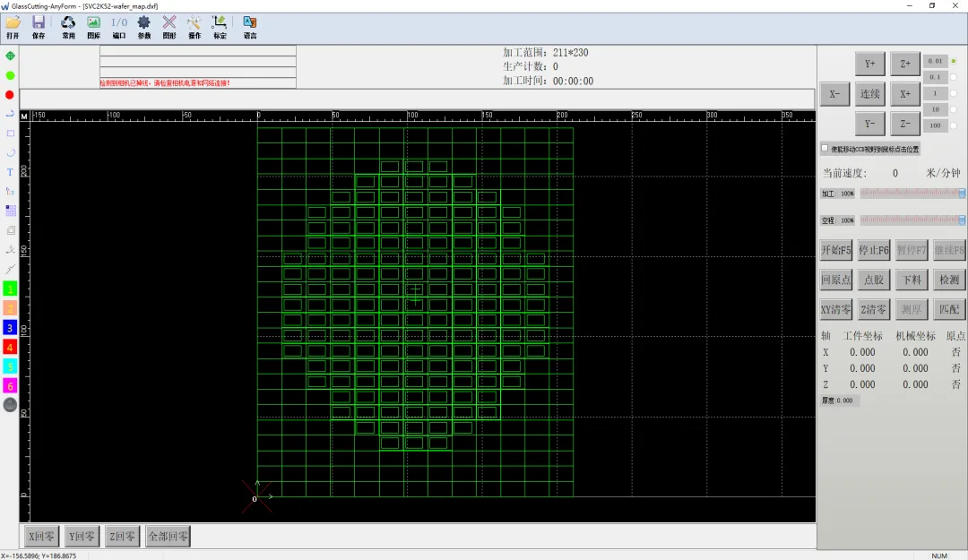Select magenta layer 6 swatch

(x=10, y=386)
